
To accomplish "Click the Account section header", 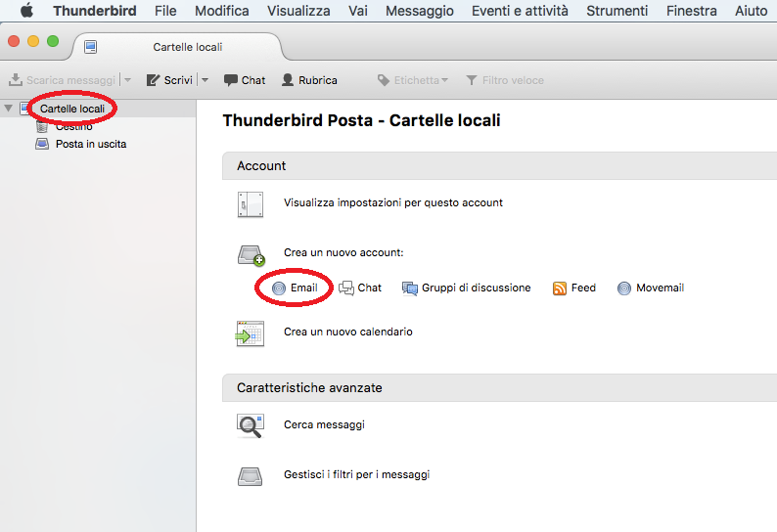I will (x=499, y=166).
